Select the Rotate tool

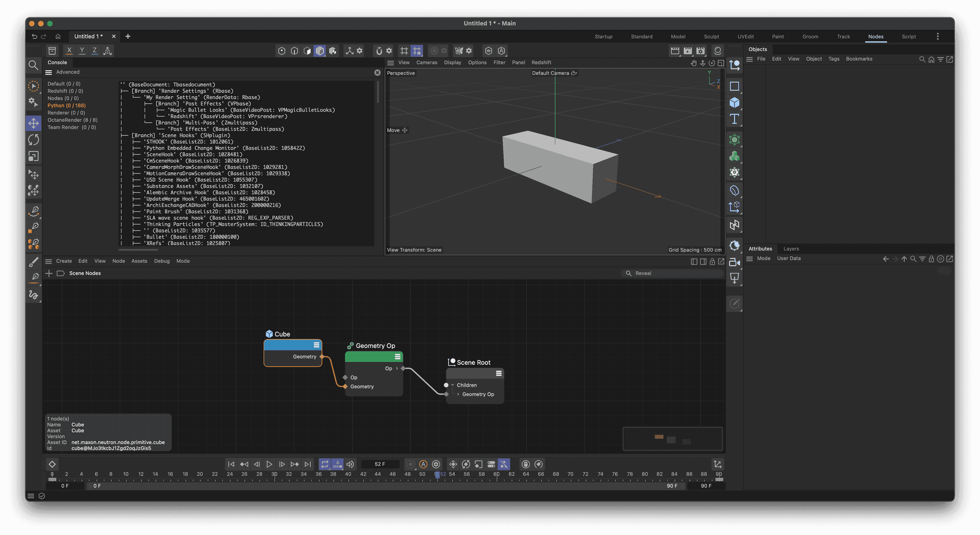point(33,140)
